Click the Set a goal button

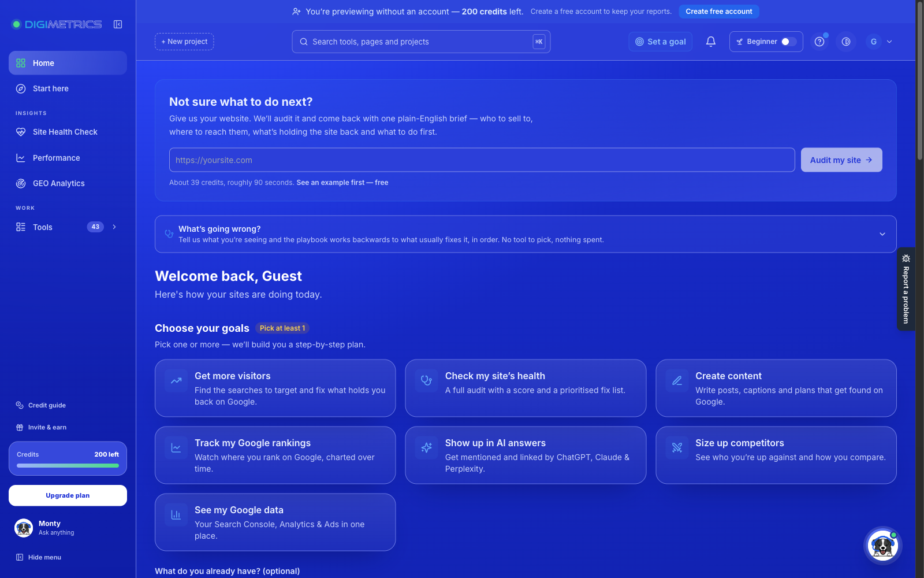tap(660, 42)
